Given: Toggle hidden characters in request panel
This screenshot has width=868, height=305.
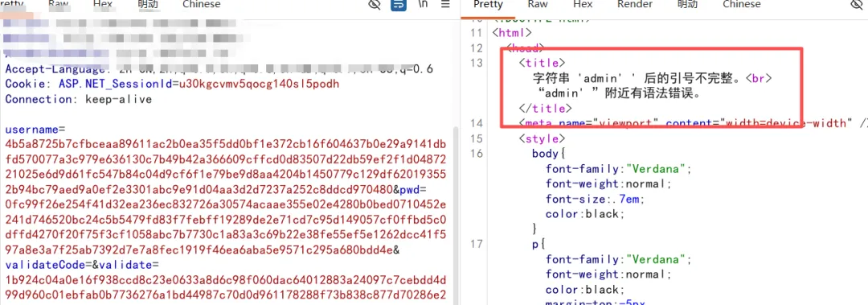Looking at the screenshot, I should [x=375, y=5].
